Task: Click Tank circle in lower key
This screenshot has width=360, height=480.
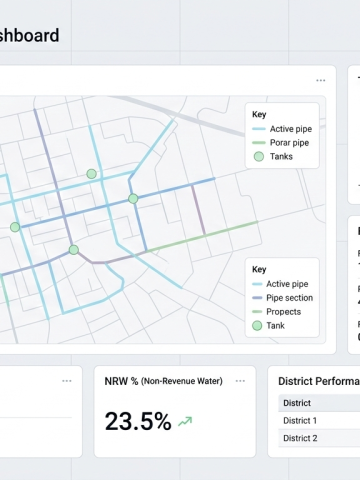Action: [x=257, y=326]
